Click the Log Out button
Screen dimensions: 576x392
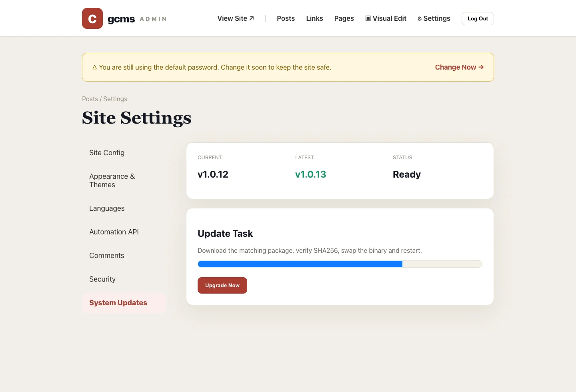pos(478,18)
